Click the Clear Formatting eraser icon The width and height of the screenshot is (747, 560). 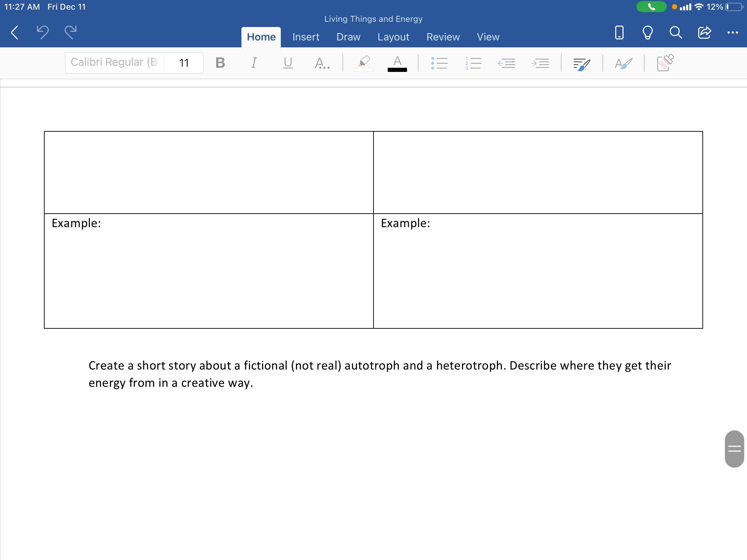tap(665, 63)
